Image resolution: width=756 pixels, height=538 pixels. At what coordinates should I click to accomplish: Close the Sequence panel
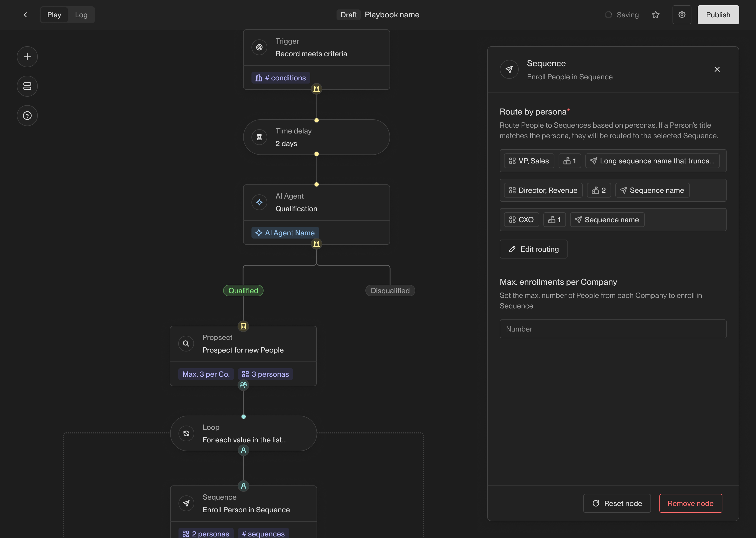tap(717, 69)
